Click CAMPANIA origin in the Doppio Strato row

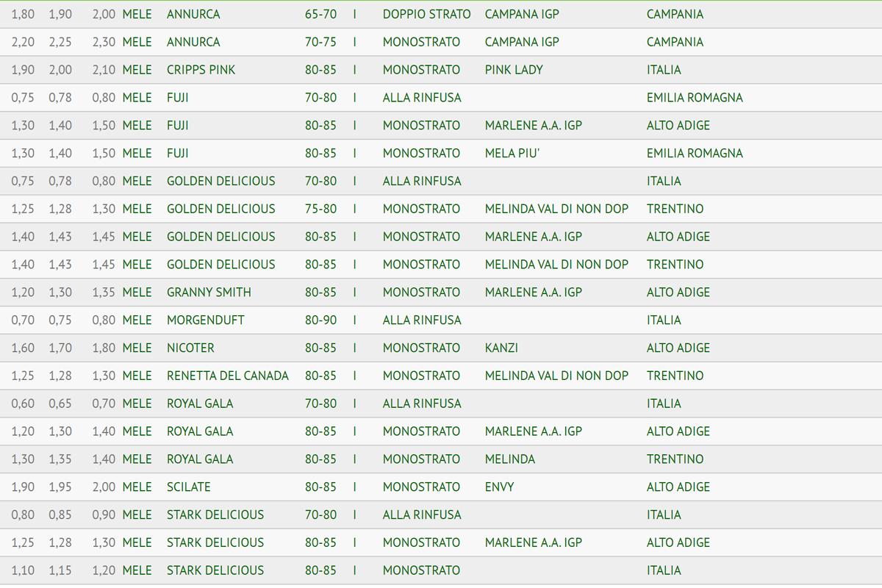click(x=675, y=14)
